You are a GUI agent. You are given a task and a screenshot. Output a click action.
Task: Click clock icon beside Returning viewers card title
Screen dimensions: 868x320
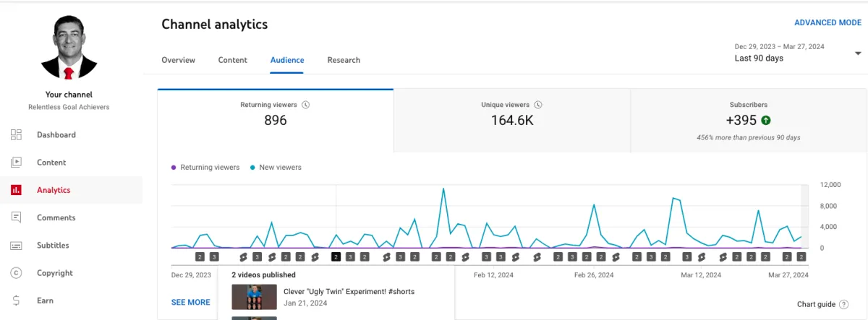[x=305, y=105]
